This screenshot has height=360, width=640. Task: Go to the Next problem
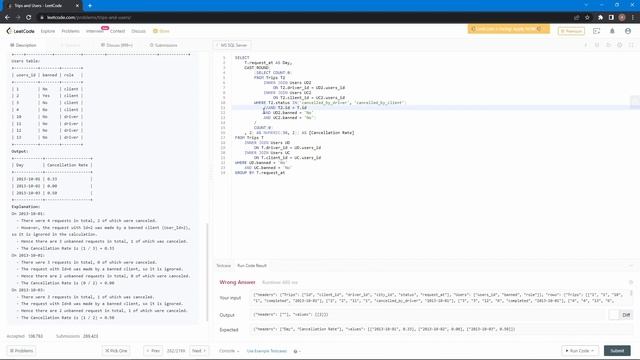click(199, 351)
